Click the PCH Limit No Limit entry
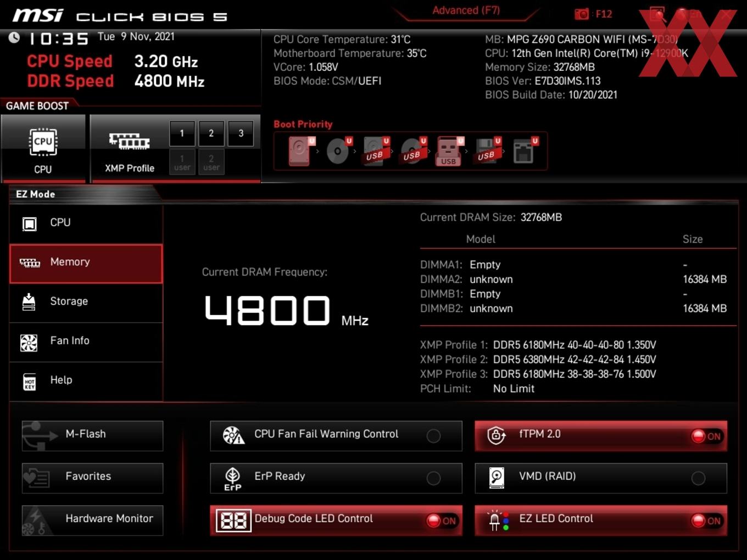 pos(477,389)
